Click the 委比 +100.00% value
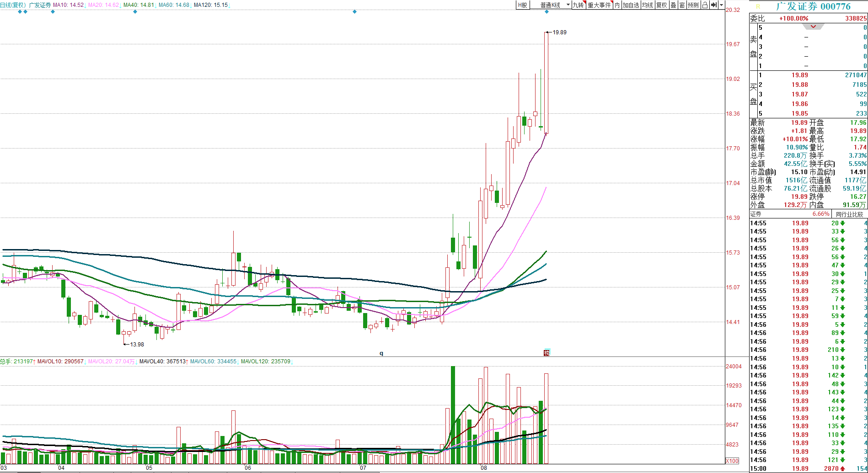868x473 pixels. (794, 18)
